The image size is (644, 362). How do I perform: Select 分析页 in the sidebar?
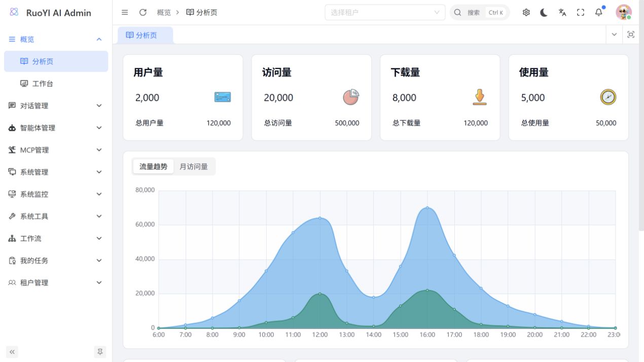(56, 61)
